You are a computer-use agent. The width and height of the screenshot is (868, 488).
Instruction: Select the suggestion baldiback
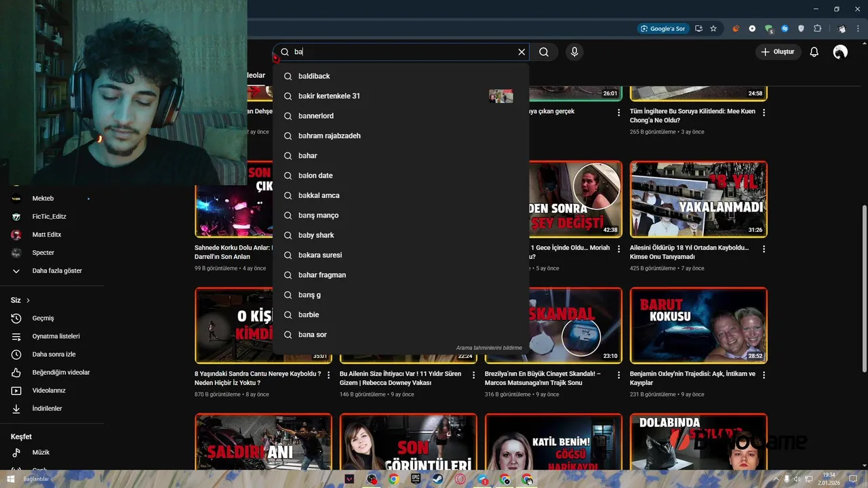point(401,76)
